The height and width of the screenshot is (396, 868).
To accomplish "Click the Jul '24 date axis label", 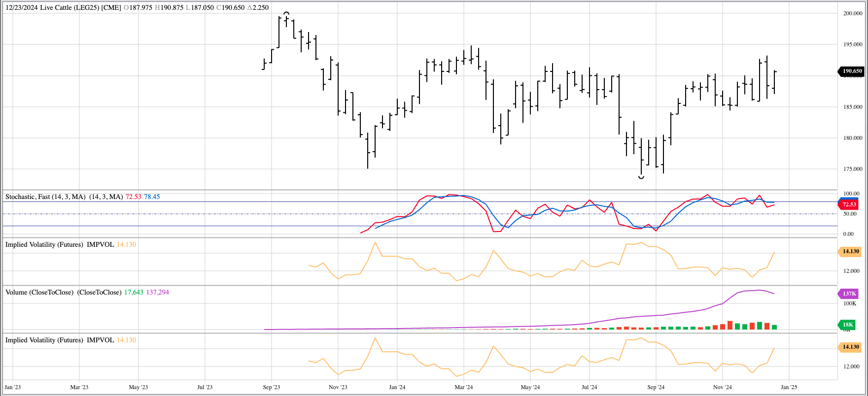I will pyautogui.click(x=589, y=387).
